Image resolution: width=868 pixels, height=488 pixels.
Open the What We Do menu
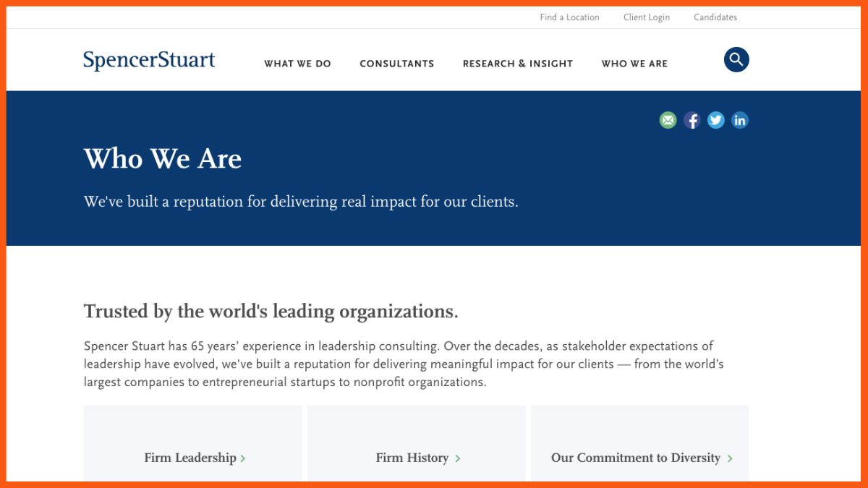click(297, 64)
